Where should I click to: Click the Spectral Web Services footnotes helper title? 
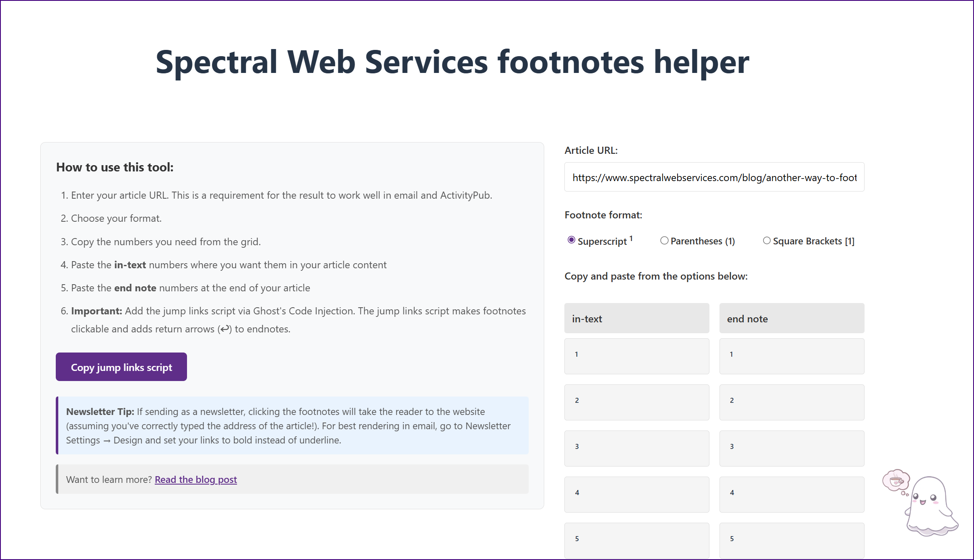[452, 62]
